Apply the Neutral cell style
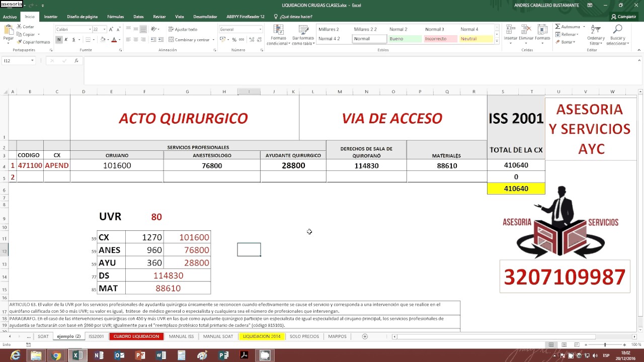 [x=476, y=39]
